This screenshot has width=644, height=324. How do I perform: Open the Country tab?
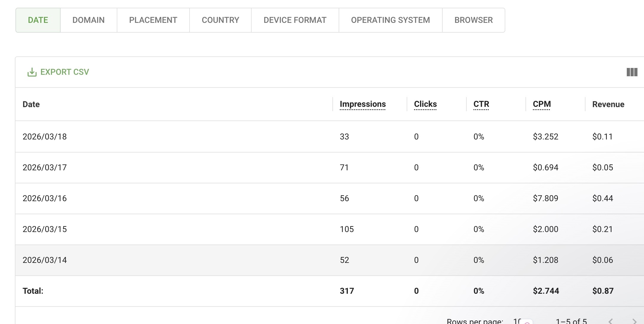click(x=220, y=20)
